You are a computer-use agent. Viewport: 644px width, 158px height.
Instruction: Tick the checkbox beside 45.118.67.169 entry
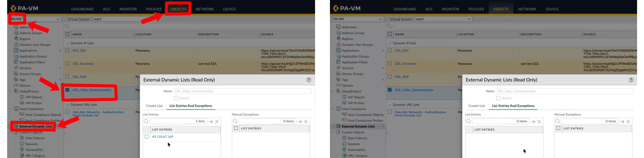(147, 137)
